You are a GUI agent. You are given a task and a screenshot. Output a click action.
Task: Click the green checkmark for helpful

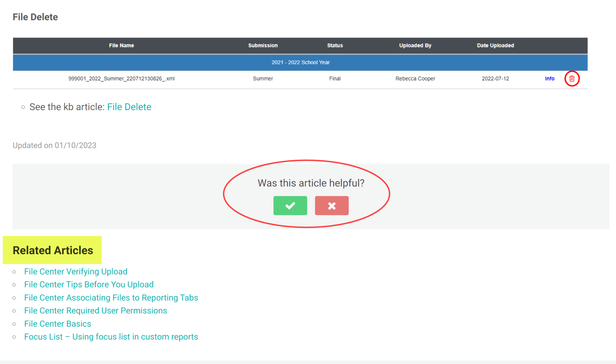290,205
